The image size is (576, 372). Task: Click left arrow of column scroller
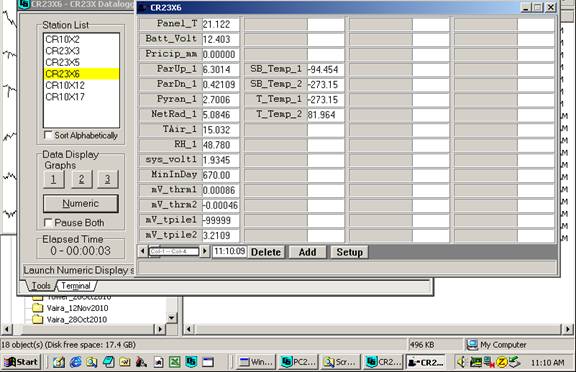(x=143, y=252)
